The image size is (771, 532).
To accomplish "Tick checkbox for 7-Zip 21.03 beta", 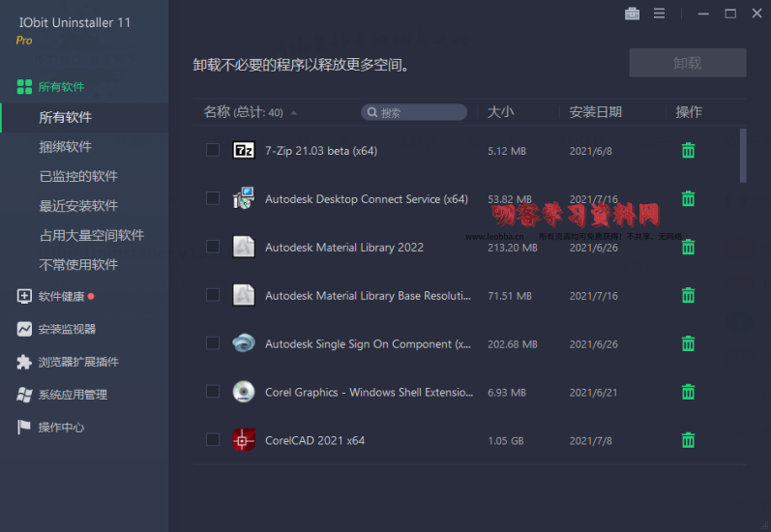I will tap(213, 150).
